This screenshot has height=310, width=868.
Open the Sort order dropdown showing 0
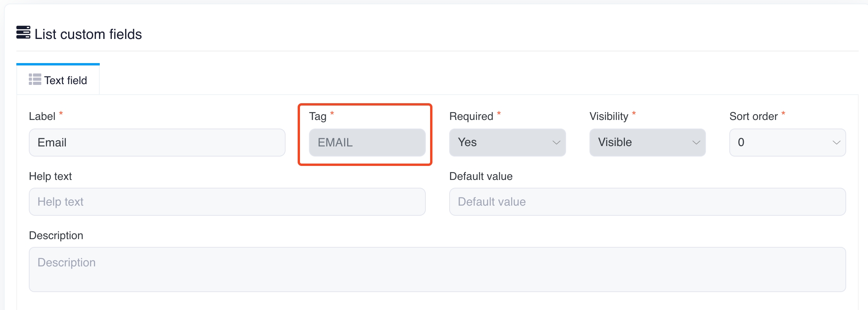[x=787, y=143]
